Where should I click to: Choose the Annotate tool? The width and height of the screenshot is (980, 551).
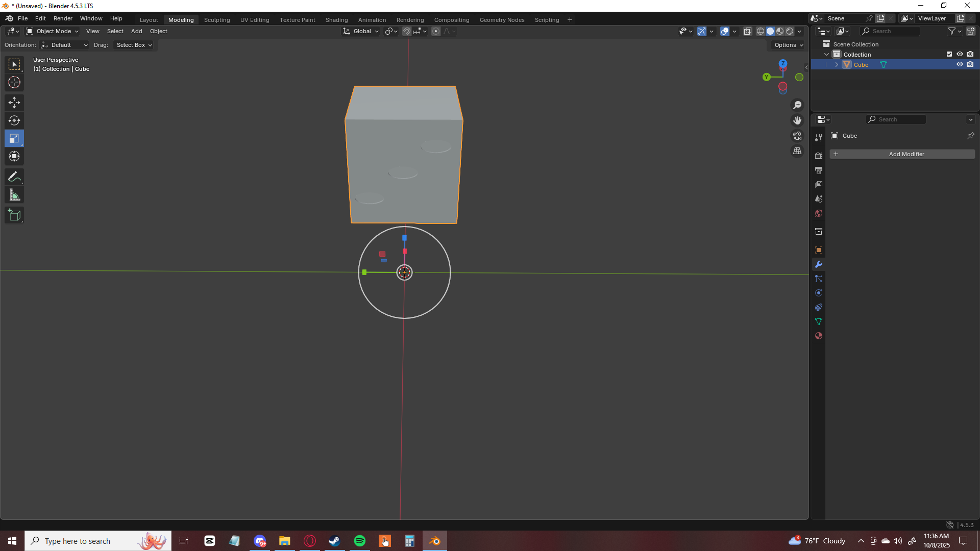pos(14,177)
